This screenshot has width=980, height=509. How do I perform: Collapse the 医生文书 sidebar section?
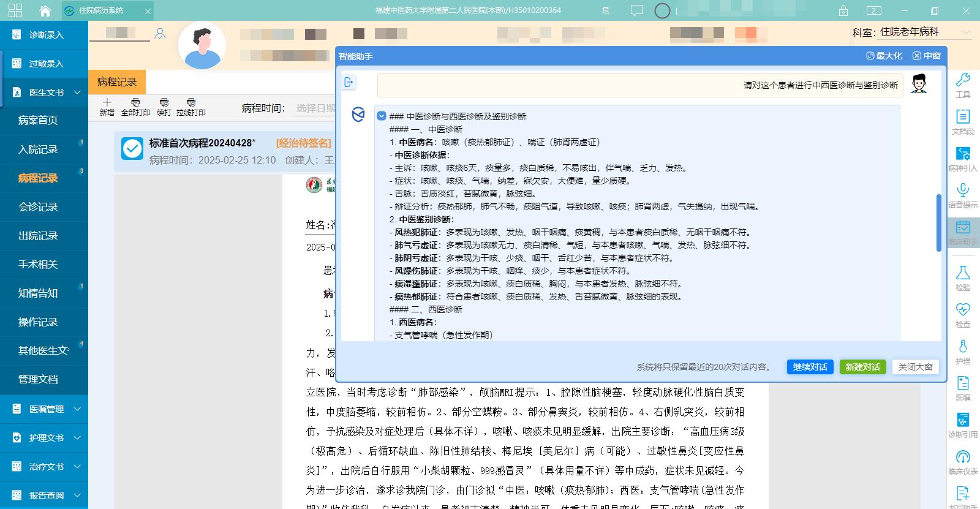pyautogui.click(x=77, y=92)
